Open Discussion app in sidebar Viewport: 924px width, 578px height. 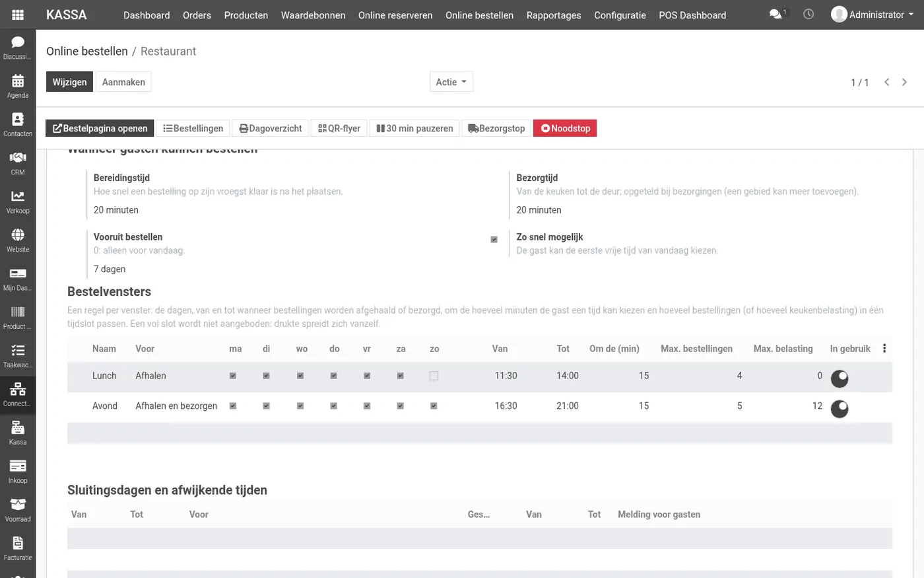[18, 48]
